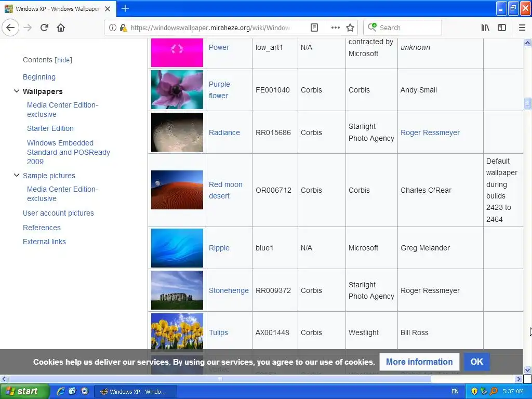Image resolution: width=532 pixels, height=399 pixels.
Task: Jump to References section
Action: [42, 228]
